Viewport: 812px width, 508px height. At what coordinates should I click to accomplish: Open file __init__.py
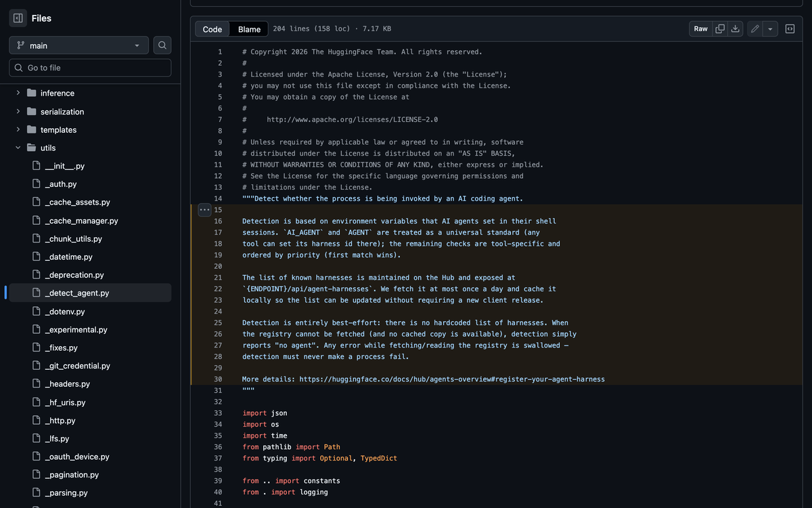click(x=64, y=166)
